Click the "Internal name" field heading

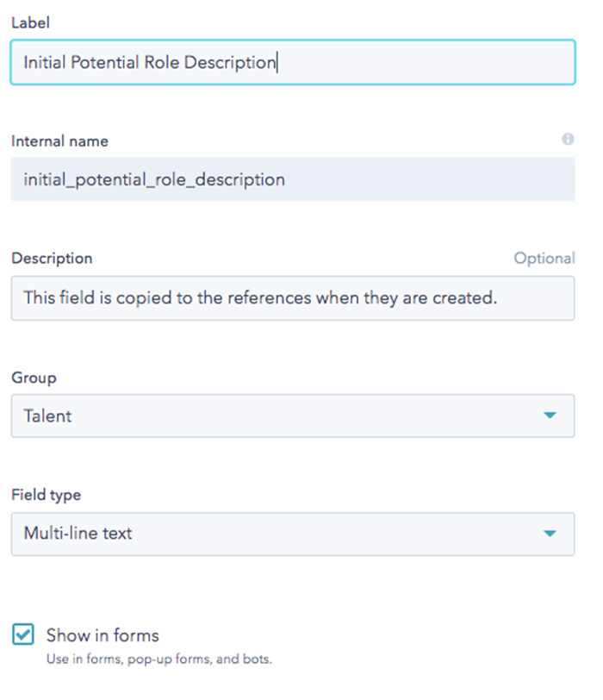coord(59,141)
